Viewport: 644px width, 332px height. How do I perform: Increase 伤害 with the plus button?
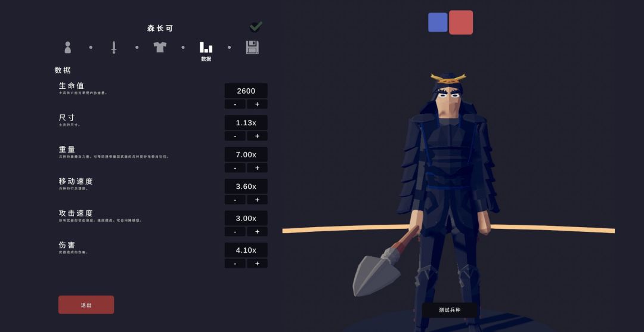pos(257,263)
